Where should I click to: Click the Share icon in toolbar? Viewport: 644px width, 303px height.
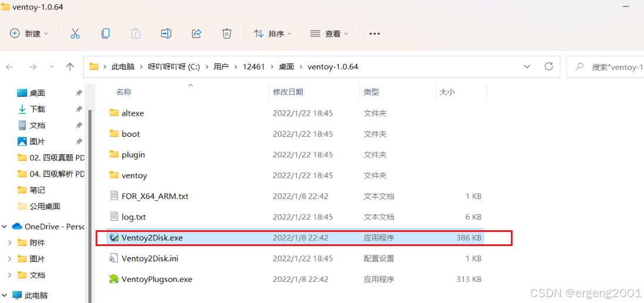pyautogui.click(x=196, y=33)
